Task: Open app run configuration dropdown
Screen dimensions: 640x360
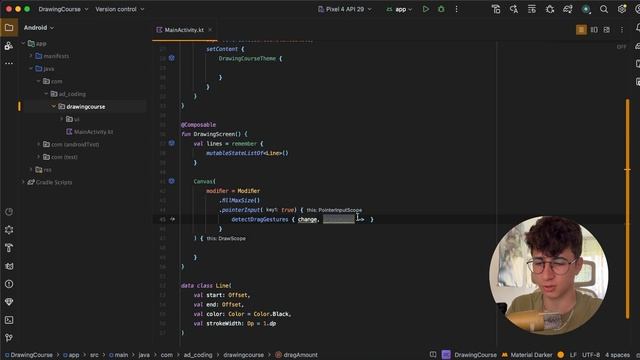Action: click(399, 9)
